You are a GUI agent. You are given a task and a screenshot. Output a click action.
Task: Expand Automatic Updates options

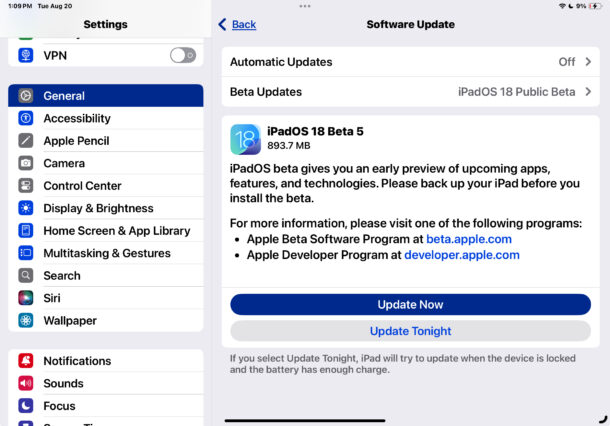pos(588,62)
